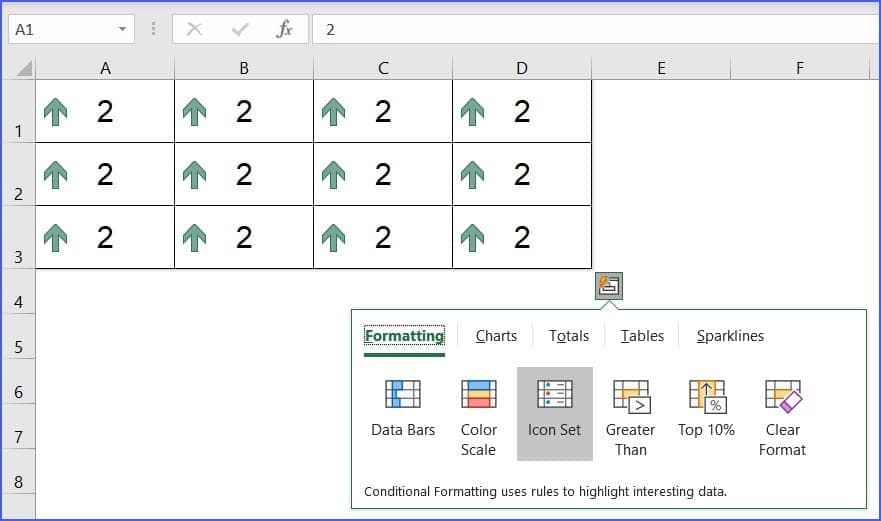Switch to the Totals tab
881x521 pixels.
[x=569, y=336]
